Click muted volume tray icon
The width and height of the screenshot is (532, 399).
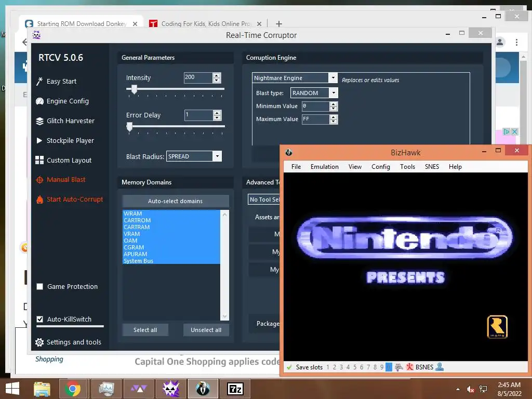point(470,389)
